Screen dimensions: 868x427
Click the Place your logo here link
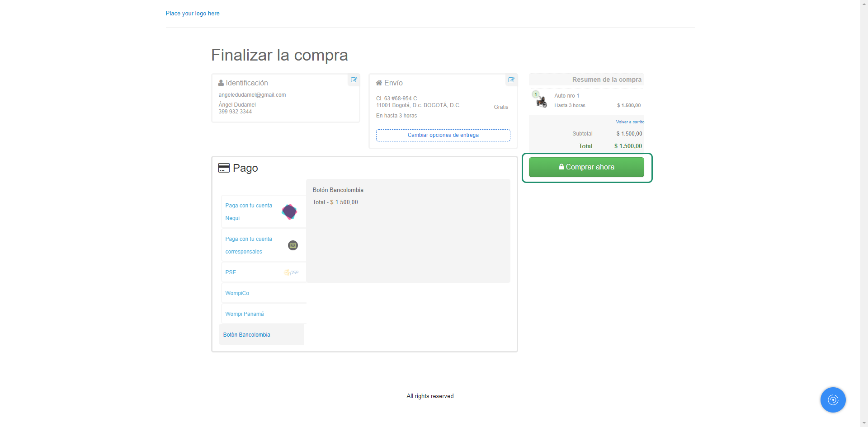point(193,14)
